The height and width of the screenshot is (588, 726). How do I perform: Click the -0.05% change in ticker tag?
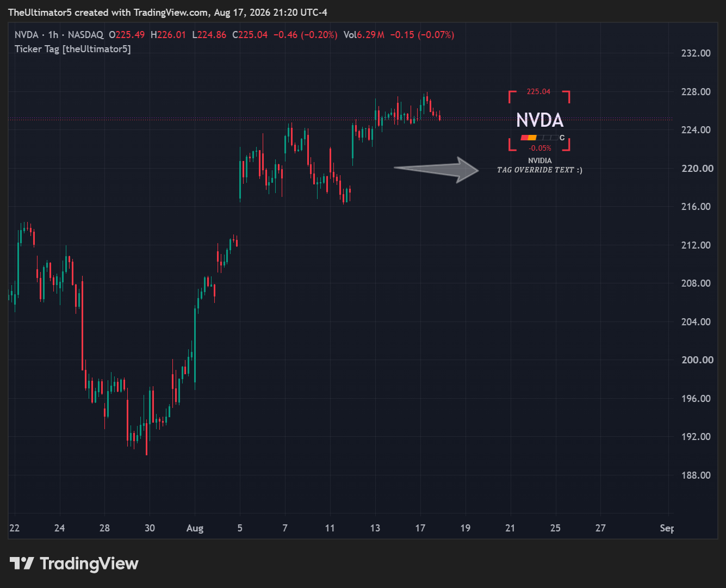[540, 148]
